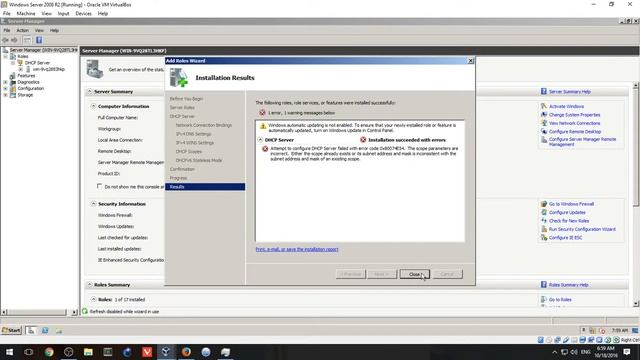
Task: Expand the Configuration tree node
Action: pyautogui.click(x=6, y=89)
